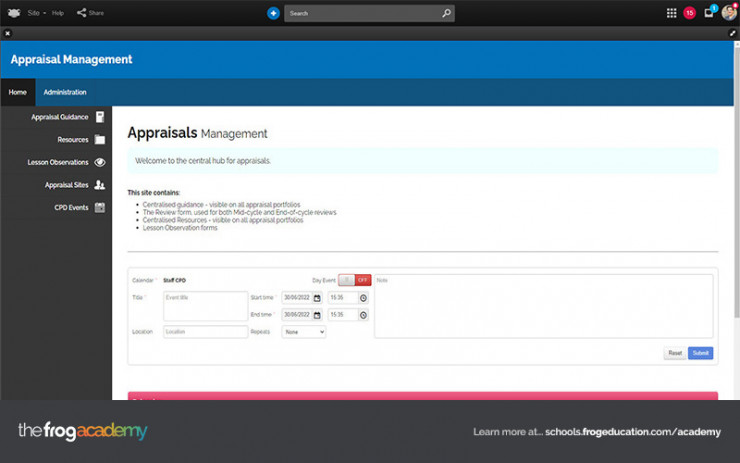Viewport: 740px width, 463px height.
Task: Click 'Lesson Observation forms' bullet text
Action: 180,228
